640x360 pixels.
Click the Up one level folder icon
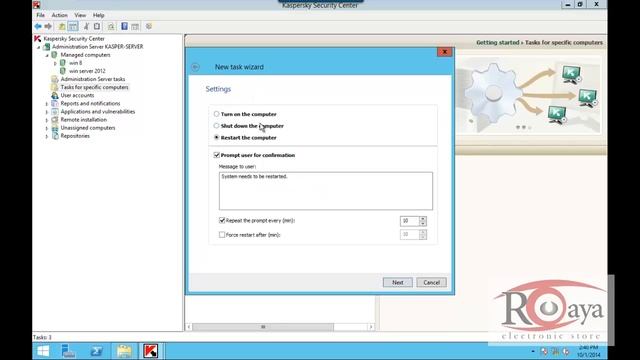[x=62, y=27]
